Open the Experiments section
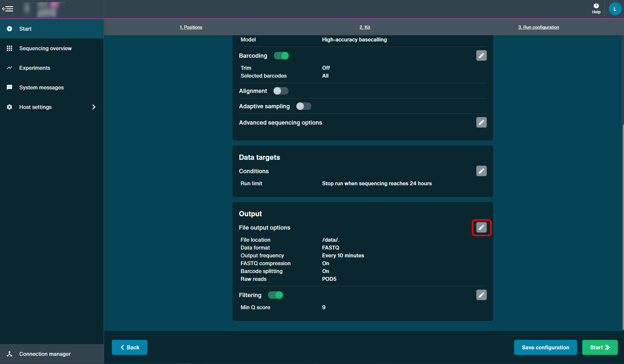Image resolution: width=624 pixels, height=364 pixels. click(x=35, y=68)
